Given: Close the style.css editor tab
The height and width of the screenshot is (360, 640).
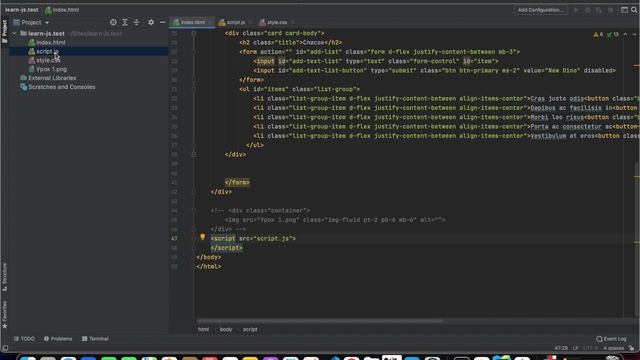Looking at the screenshot, I should click(293, 22).
